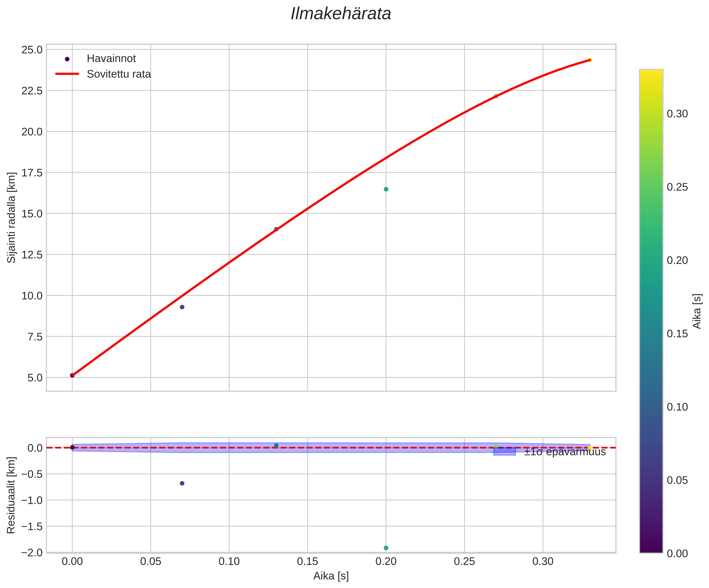The width and height of the screenshot is (709, 588).
Task: Click the Residuaalit [km] axis label
Action: pos(11,495)
